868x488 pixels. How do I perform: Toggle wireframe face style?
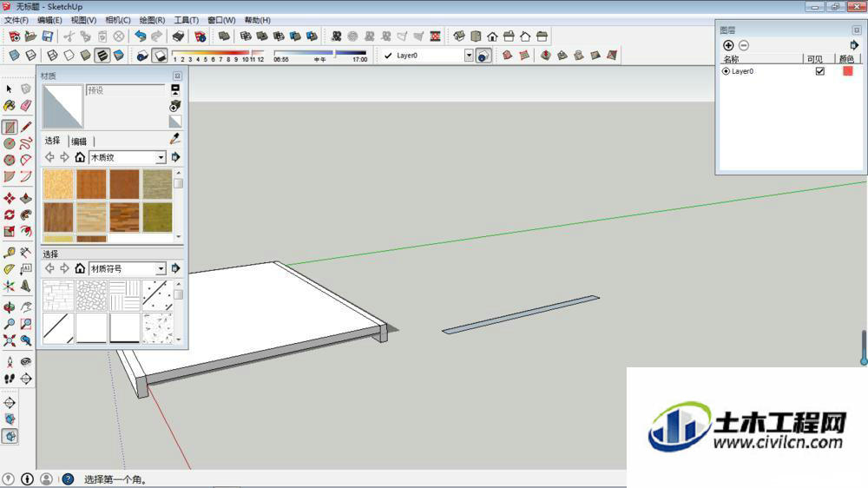[52, 56]
